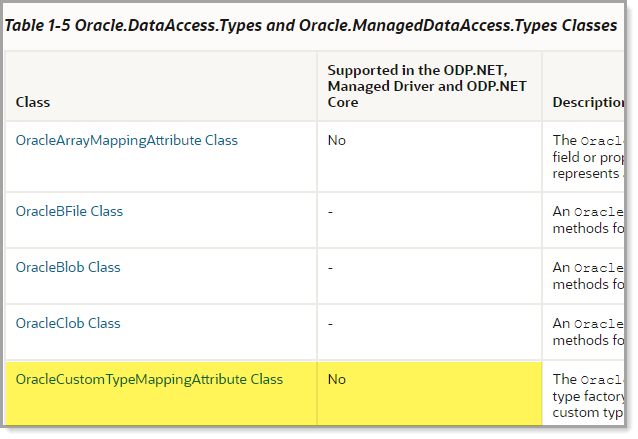Open the OracleArrayMappingAttribute Class link
638x439 pixels.
127,140
